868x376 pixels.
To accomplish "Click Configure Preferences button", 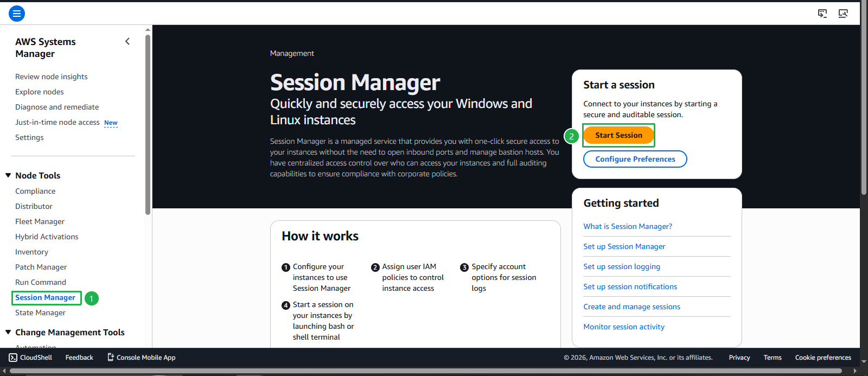I will click(x=635, y=159).
